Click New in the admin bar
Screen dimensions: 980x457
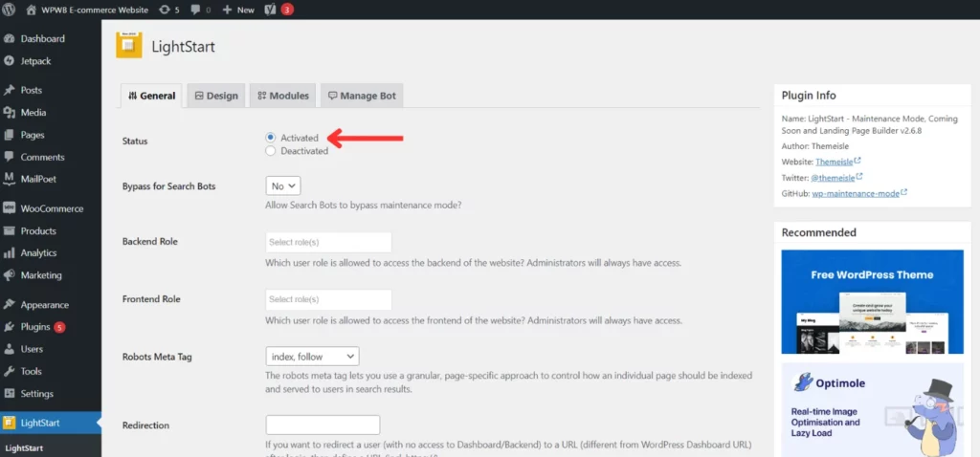(246, 10)
